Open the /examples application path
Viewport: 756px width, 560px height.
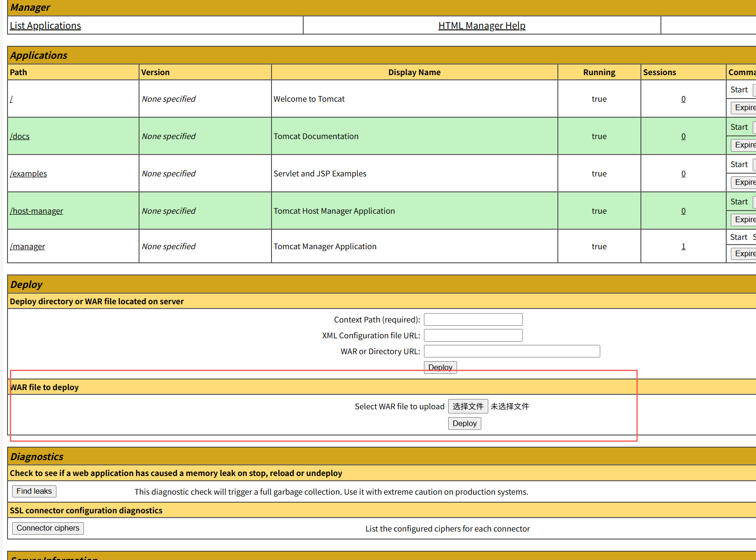click(x=28, y=174)
